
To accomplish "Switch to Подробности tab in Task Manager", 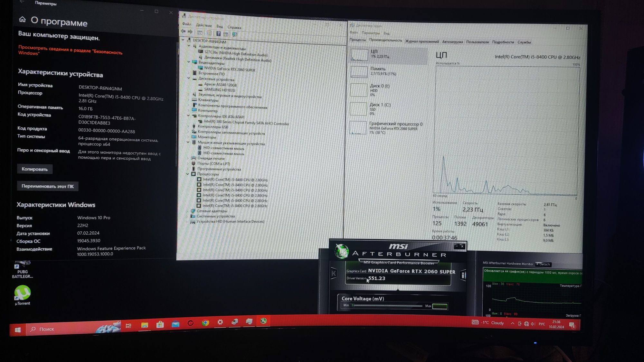I will (503, 42).
